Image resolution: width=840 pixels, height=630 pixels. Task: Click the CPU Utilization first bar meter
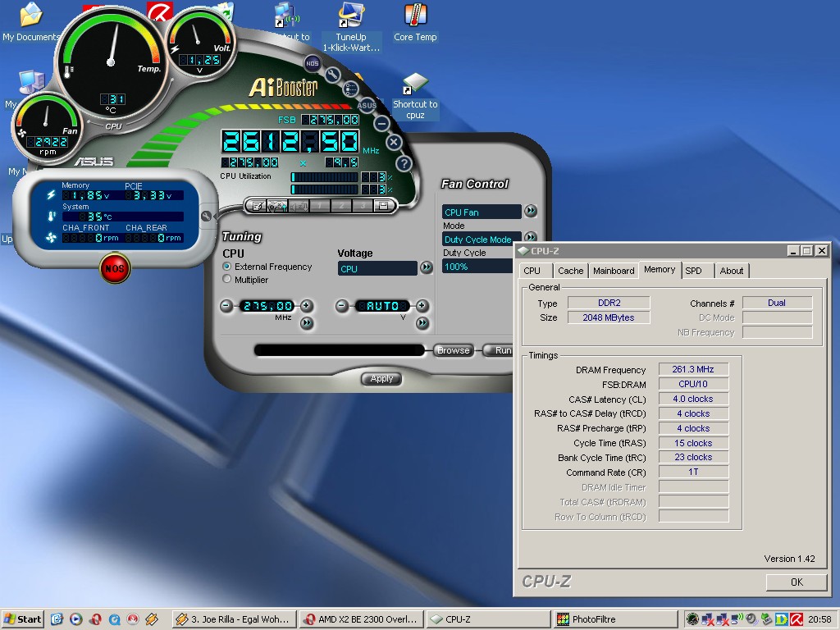324,177
